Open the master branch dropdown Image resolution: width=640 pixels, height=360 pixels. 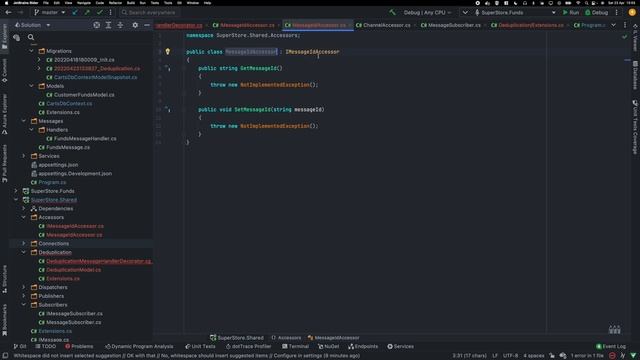[x=49, y=12]
